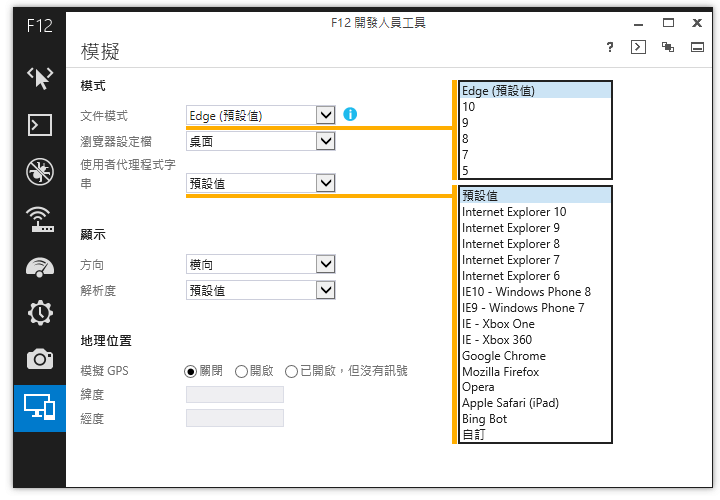Screen dimensions: 720x500
Task: Select the Emulation tool icon
Action: tap(40, 408)
